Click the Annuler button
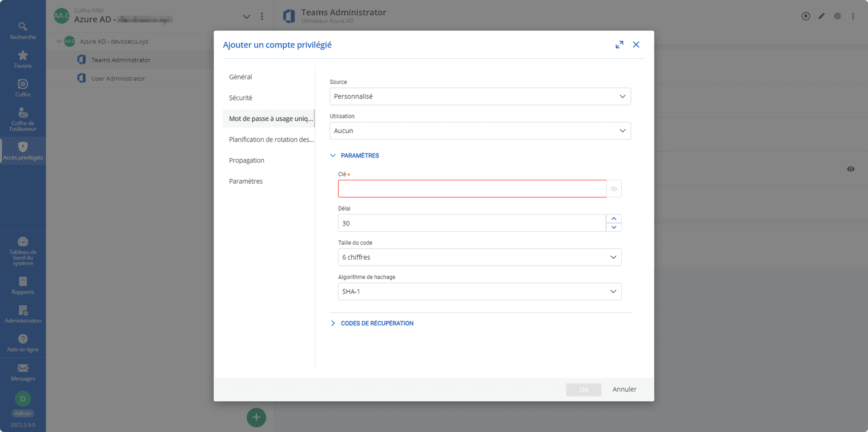The width and height of the screenshot is (868, 432). pyautogui.click(x=624, y=390)
